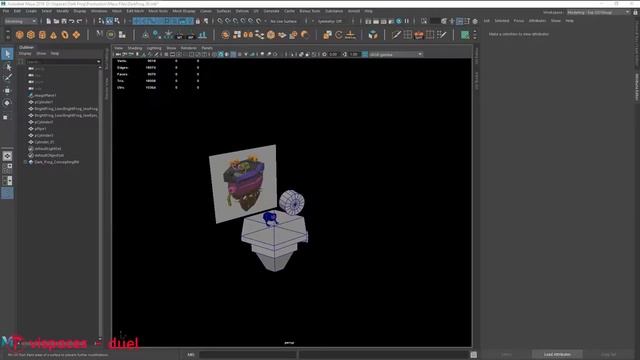Create a polygon sphere from the shelf
This screenshot has height=360, width=640.
tap(20, 35)
